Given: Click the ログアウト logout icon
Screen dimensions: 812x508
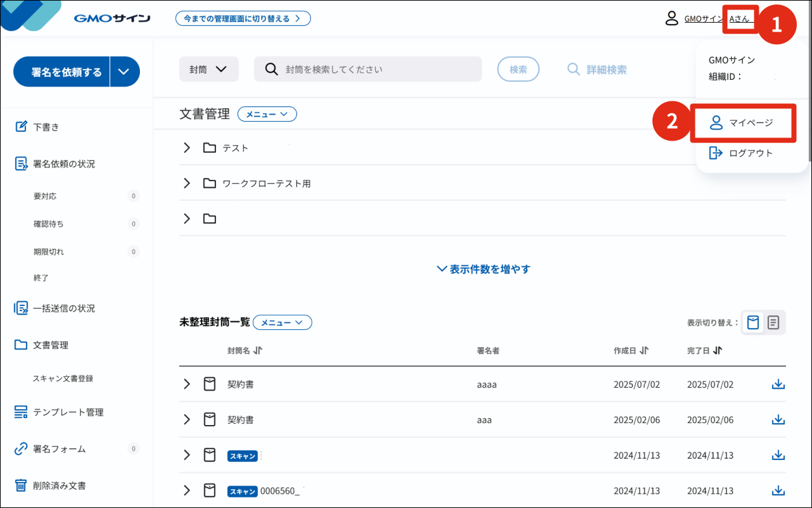Looking at the screenshot, I should [716, 153].
